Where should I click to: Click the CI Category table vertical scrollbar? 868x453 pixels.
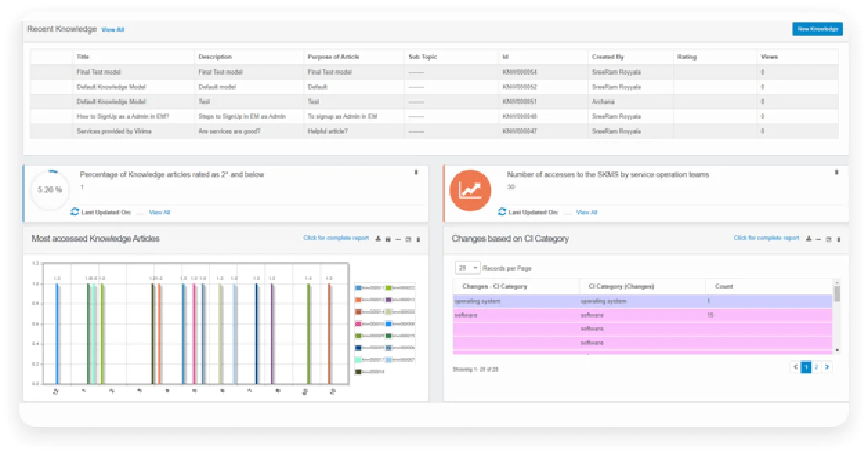tap(838, 295)
